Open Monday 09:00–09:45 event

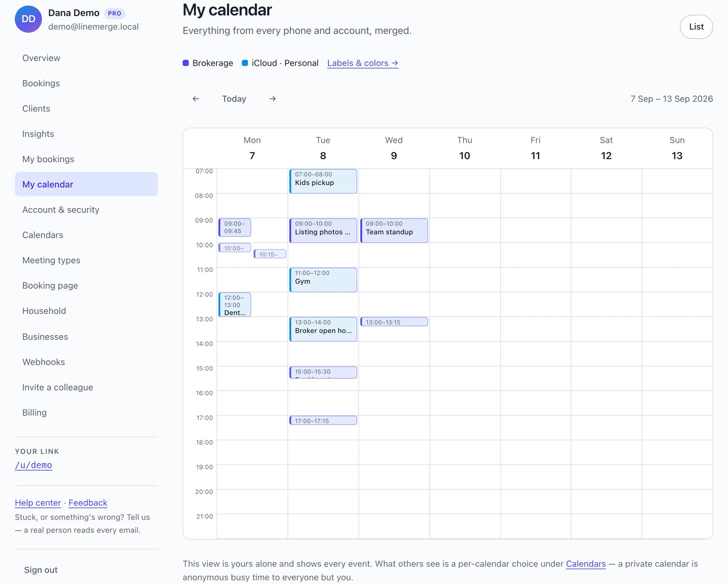tap(235, 227)
